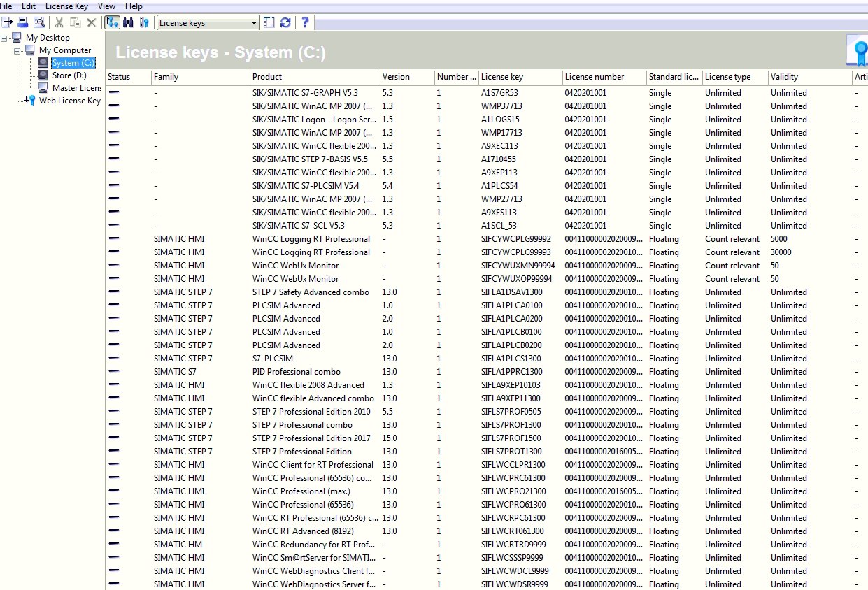Sort by the Family column header
The width and height of the screenshot is (868, 590).
tap(201, 77)
